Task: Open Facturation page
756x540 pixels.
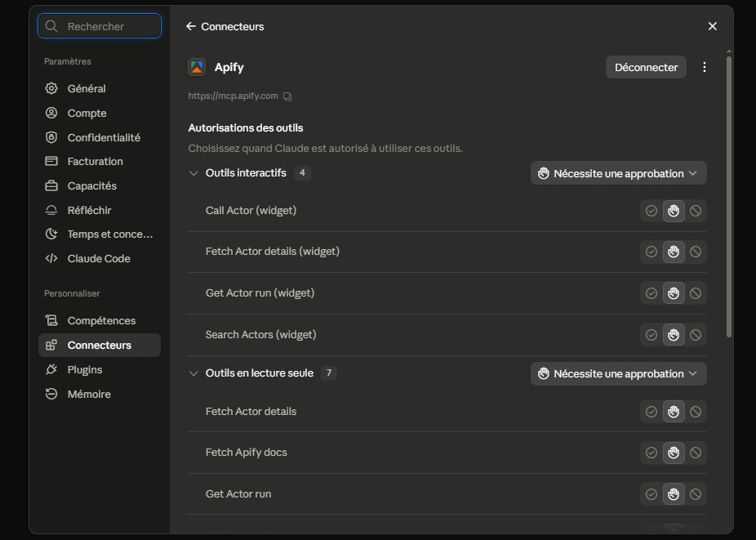Action: click(x=100, y=161)
